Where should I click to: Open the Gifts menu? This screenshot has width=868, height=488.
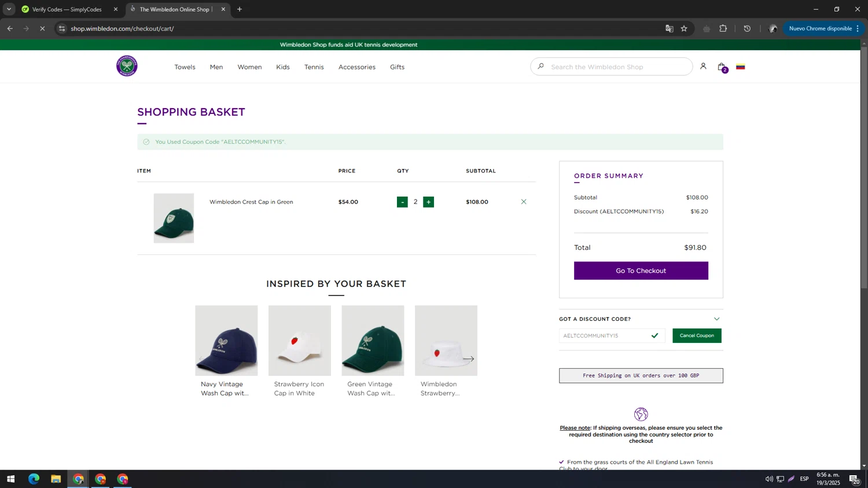tap(397, 67)
